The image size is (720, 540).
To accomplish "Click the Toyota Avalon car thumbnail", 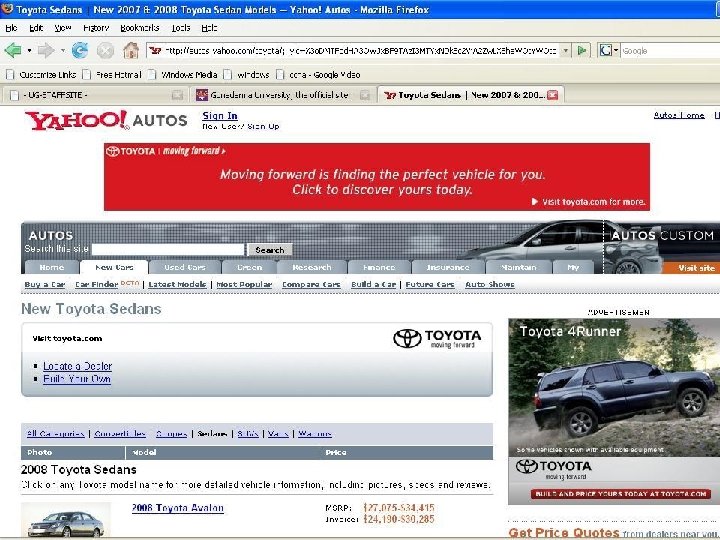I will click(66, 520).
